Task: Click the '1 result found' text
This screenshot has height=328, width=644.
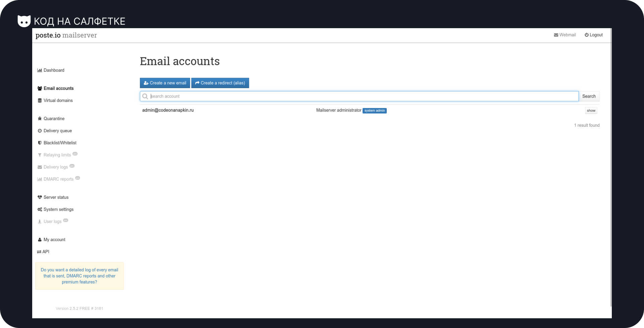Action: point(587,125)
